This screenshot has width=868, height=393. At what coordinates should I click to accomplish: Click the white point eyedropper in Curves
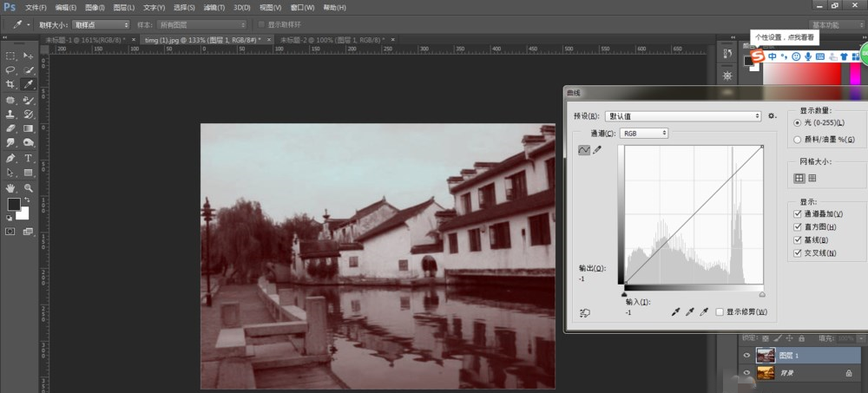click(x=704, y=311)
